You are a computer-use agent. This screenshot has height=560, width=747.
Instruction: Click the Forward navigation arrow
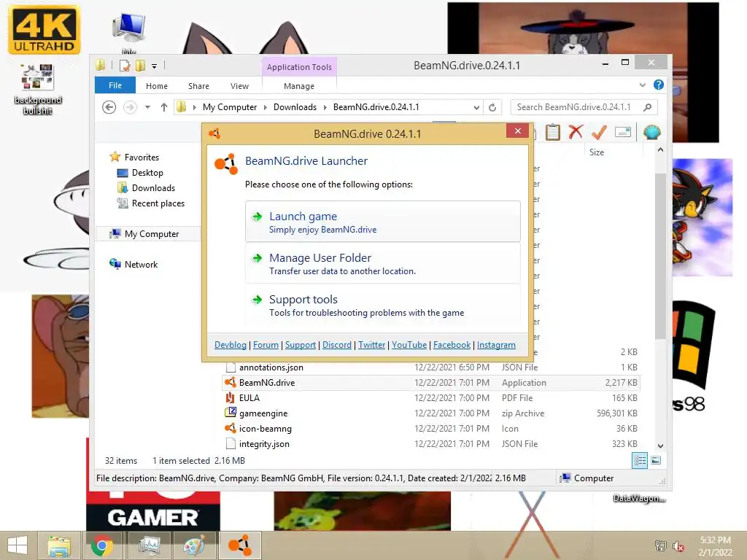(x=130, y=107)
